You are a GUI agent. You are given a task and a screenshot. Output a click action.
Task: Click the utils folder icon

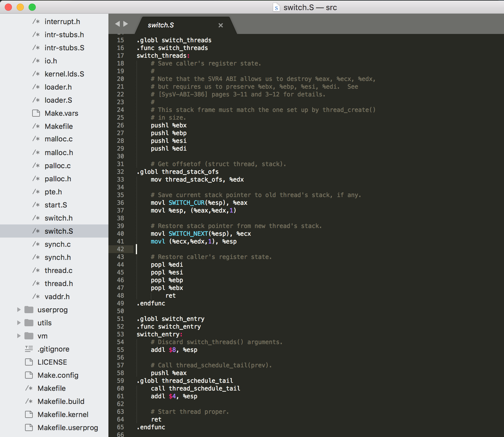29,323
